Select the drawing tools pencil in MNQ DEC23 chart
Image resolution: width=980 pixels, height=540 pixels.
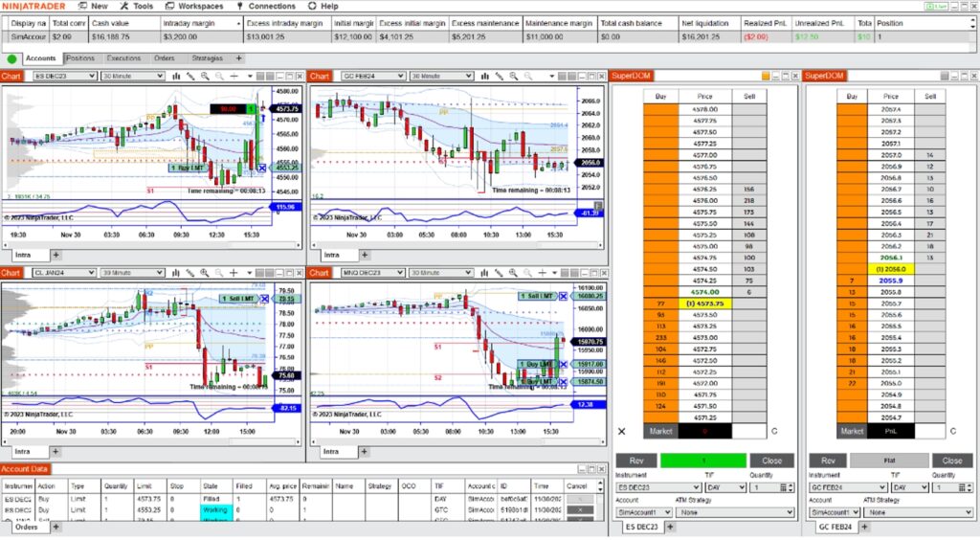point(499,273)
